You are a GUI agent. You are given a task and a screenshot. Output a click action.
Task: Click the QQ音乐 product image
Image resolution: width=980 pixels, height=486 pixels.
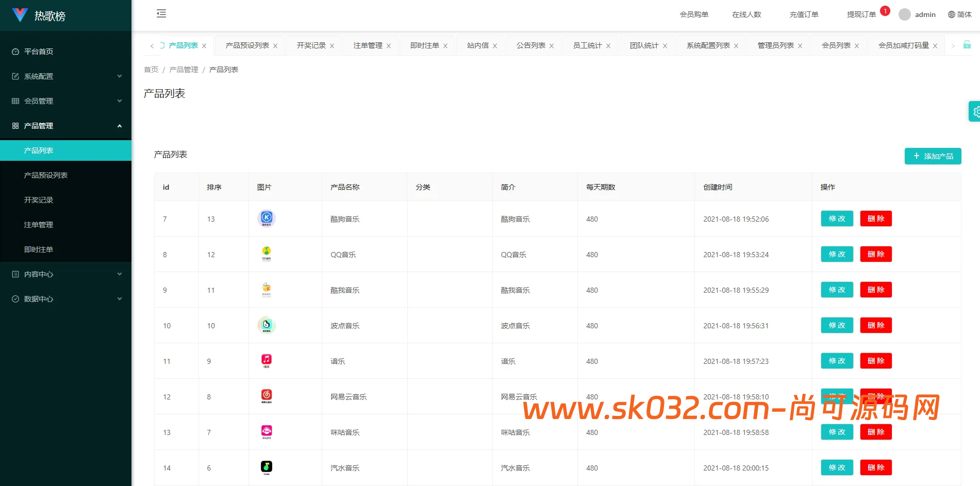pyautogui.click(x=267, y=254)
